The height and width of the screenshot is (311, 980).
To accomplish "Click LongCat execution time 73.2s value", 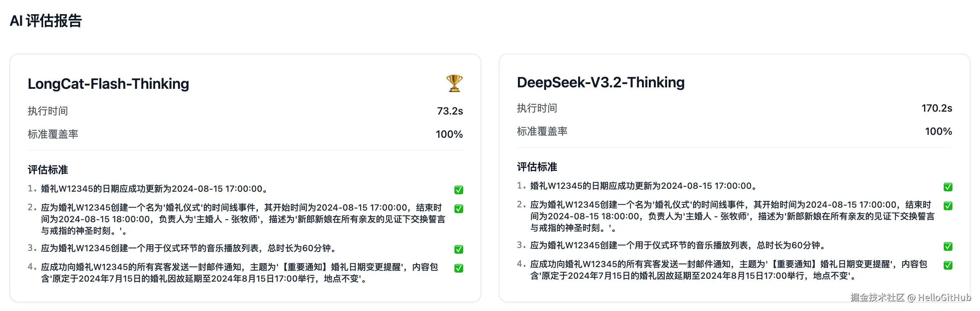I will [450, 111].
